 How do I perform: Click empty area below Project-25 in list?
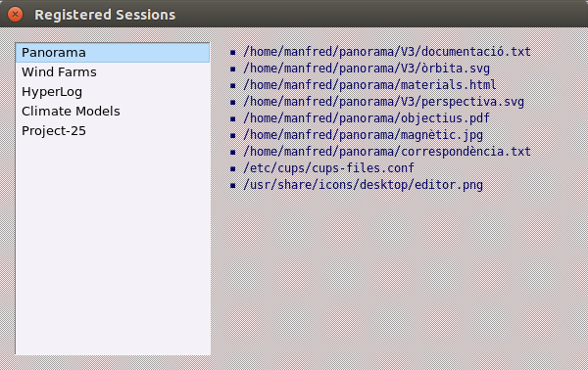(x=113, y=248)
